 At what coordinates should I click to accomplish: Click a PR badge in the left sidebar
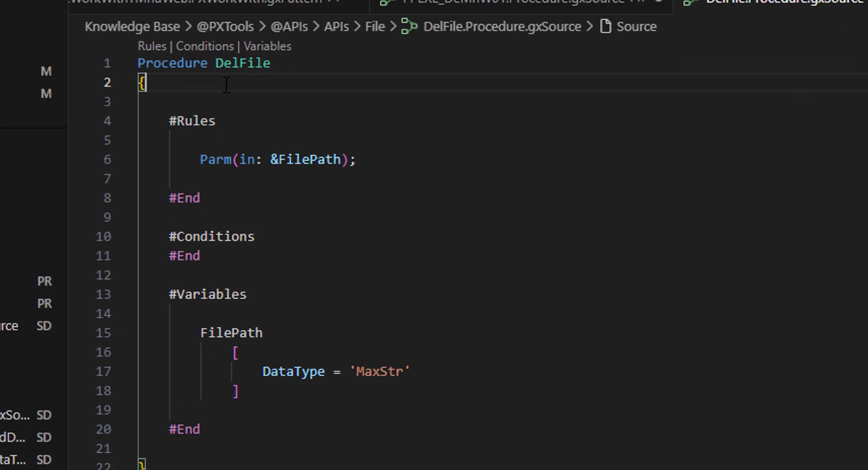[44, 281]
